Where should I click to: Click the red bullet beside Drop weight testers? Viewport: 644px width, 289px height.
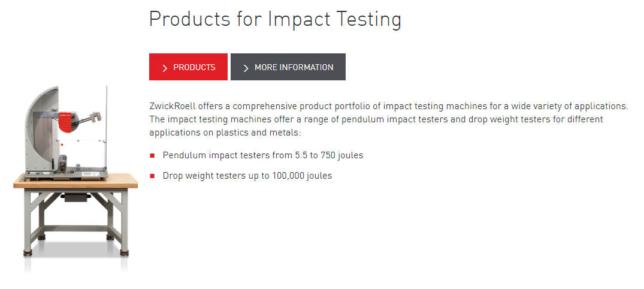tap(153, 176)
